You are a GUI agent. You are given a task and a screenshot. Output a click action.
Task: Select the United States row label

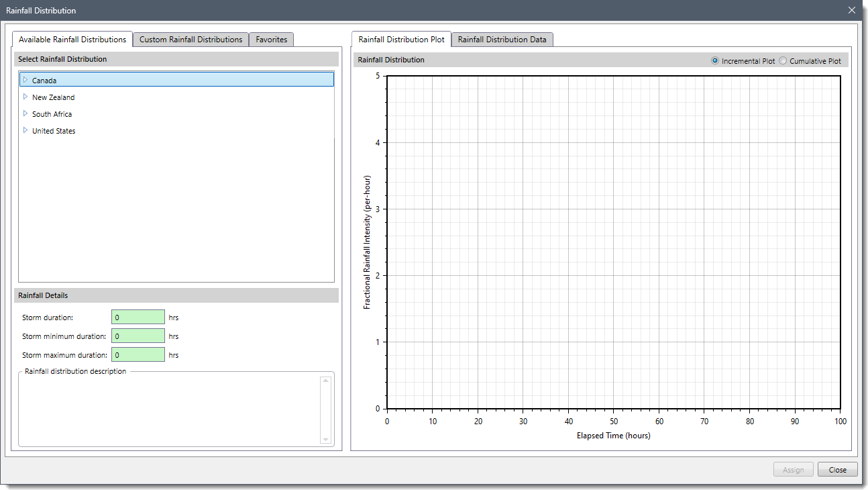tap(54, 131)
